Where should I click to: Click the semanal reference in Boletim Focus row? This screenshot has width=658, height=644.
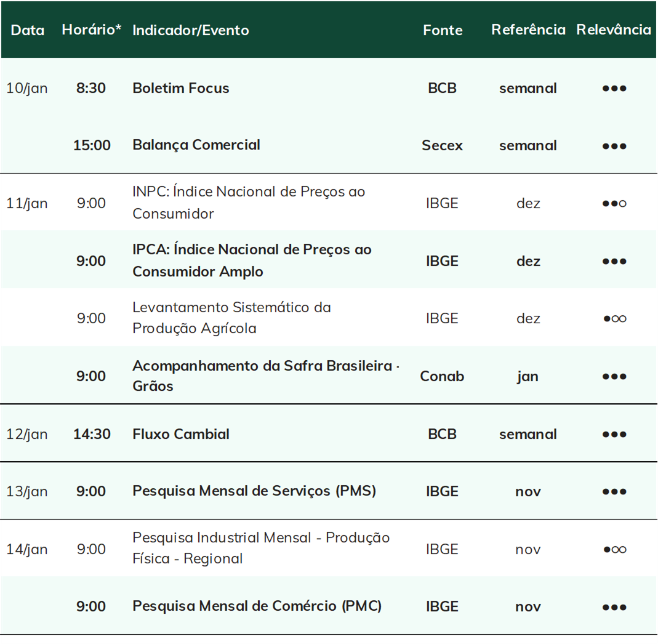[x=528, y=89]
